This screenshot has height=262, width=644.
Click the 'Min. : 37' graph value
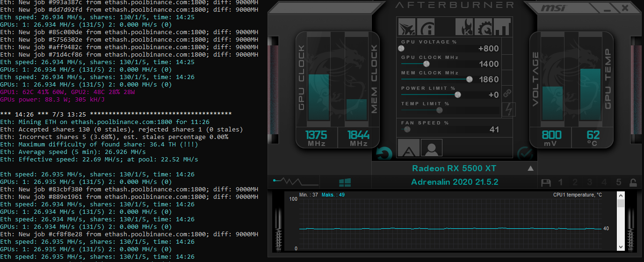click(309, 195)
